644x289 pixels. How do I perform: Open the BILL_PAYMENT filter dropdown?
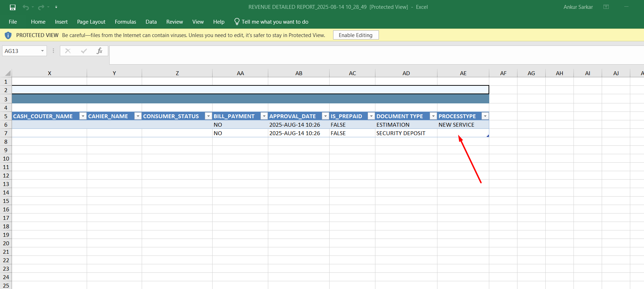click(x=264, y=116)
